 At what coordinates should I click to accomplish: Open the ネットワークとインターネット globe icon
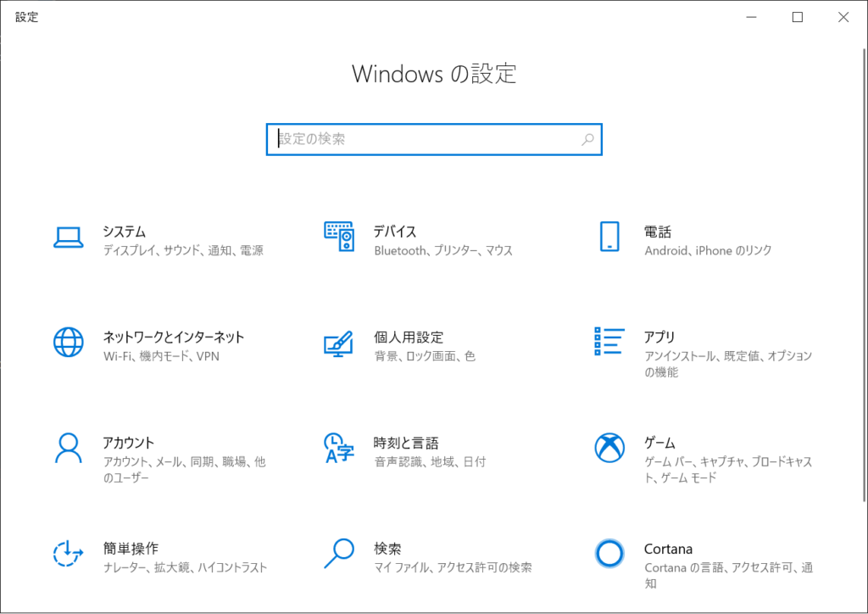tap(69, 342)
